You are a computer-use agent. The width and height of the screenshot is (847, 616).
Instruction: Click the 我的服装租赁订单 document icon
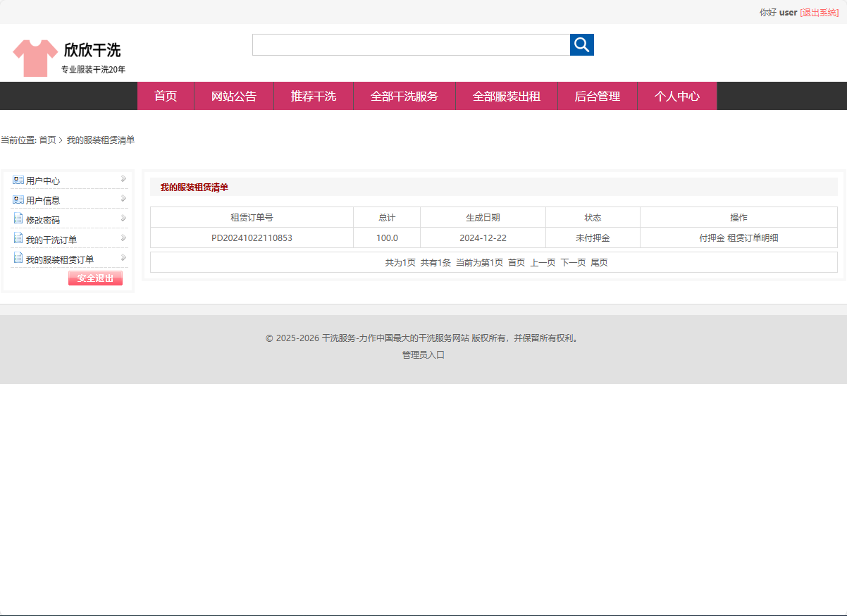coord(18,259)
